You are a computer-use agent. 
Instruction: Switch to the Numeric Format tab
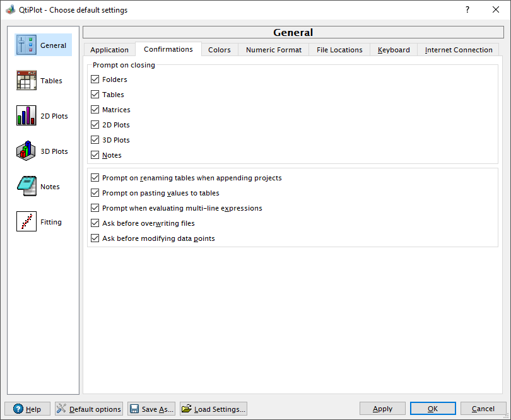(274, 50)
